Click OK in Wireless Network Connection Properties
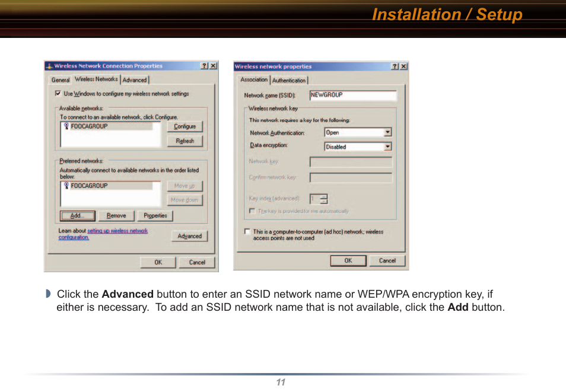This screenshot has width=566, height=392. pyautogui.click(x=158, y=262)
